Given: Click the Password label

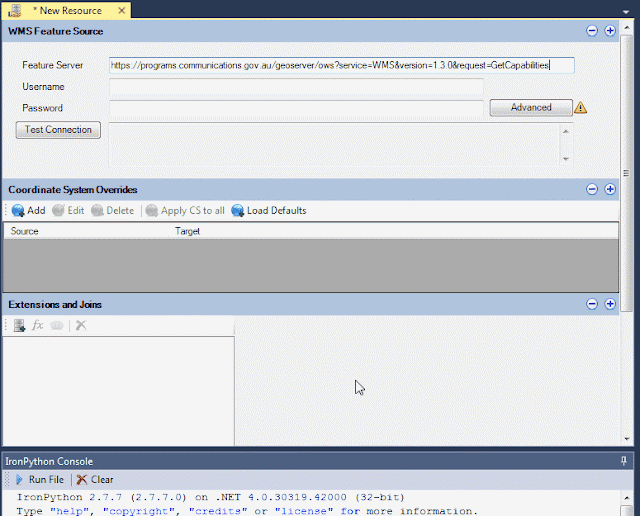Looking at the screenshot, I should tap(42, 108).
